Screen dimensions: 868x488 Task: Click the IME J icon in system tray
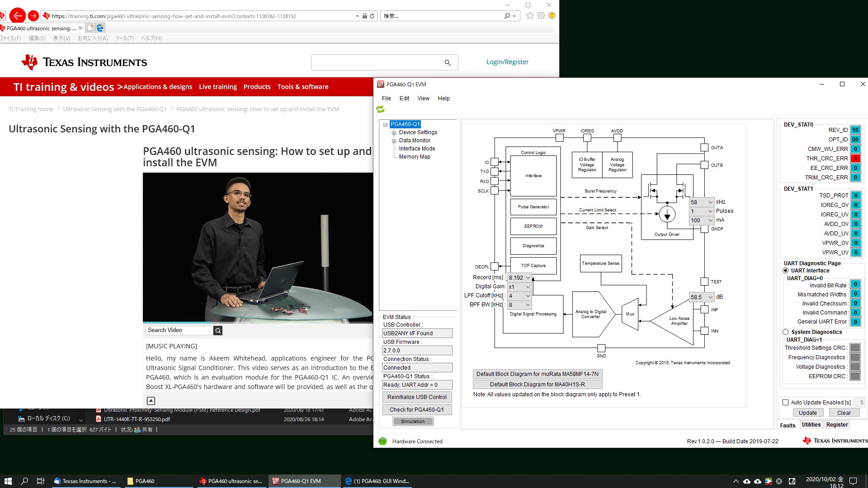click(x=792, y=481)
